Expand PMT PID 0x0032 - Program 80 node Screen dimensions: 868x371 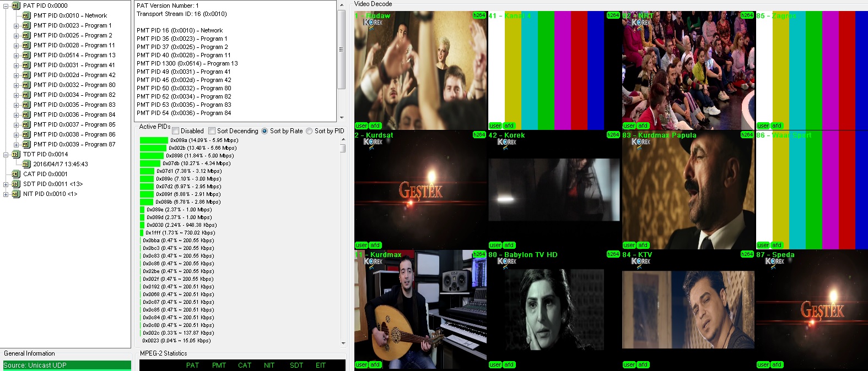click(17, 85)
